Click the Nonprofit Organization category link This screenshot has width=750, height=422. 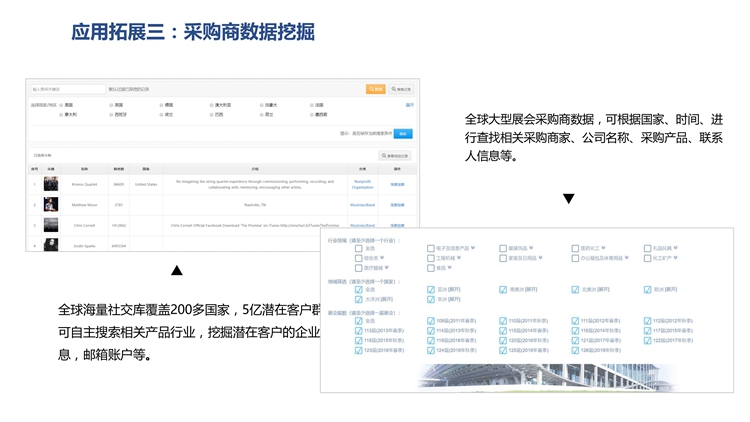(362, 184)
